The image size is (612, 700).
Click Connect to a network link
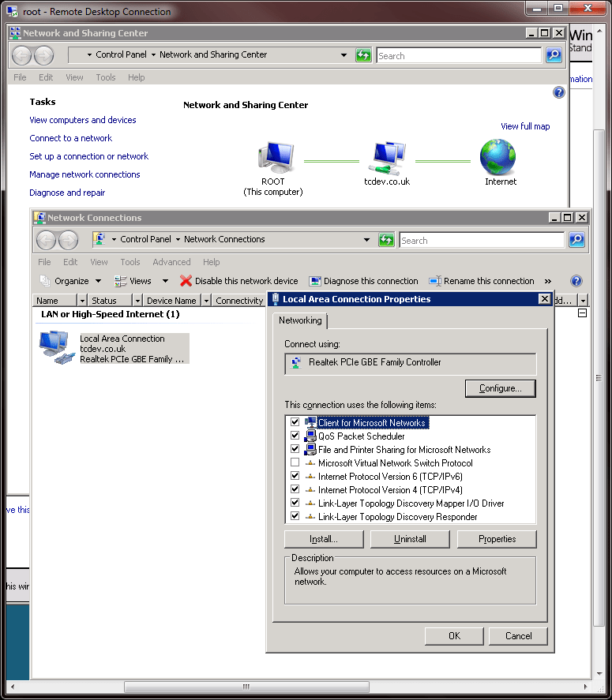[70, 138]
